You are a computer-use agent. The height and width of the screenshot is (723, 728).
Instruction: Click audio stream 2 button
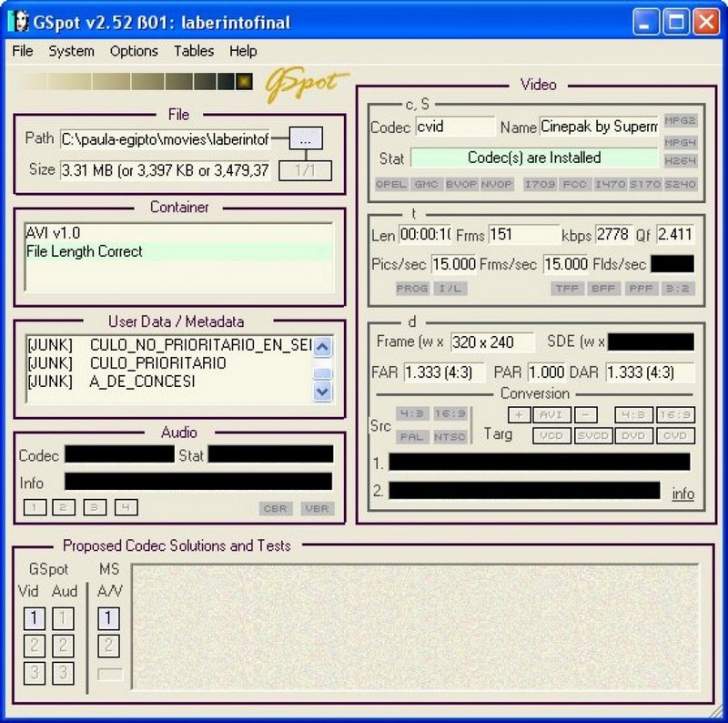click(x=64, y=507)
